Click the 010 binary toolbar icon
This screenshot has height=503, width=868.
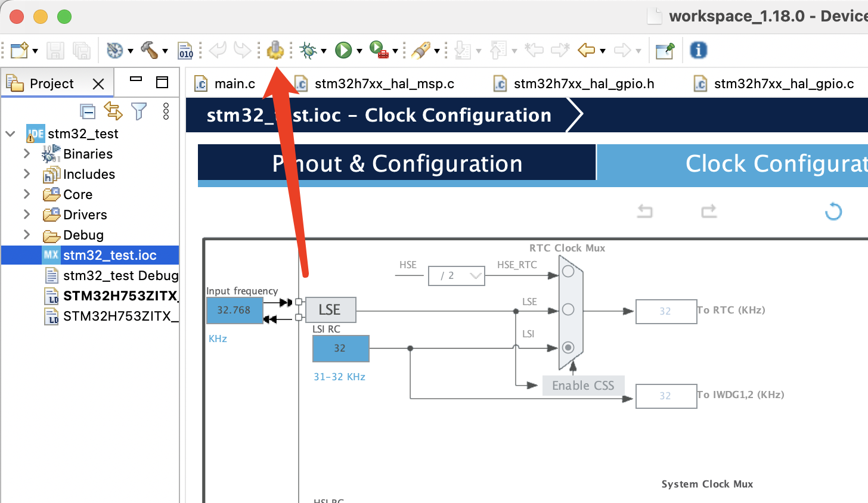pyautogui.click(x=186, y=51)
